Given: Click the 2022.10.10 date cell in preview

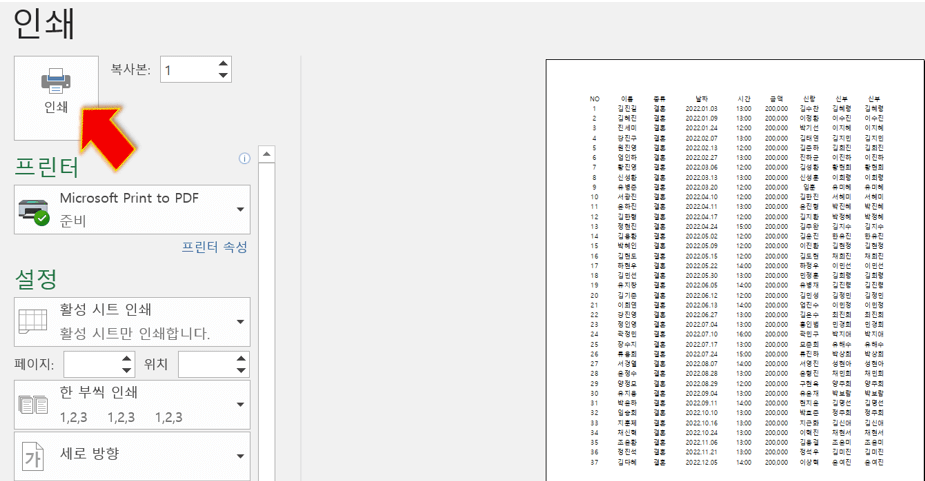Looking at the screenshot, I should click(x=701, y=413).
